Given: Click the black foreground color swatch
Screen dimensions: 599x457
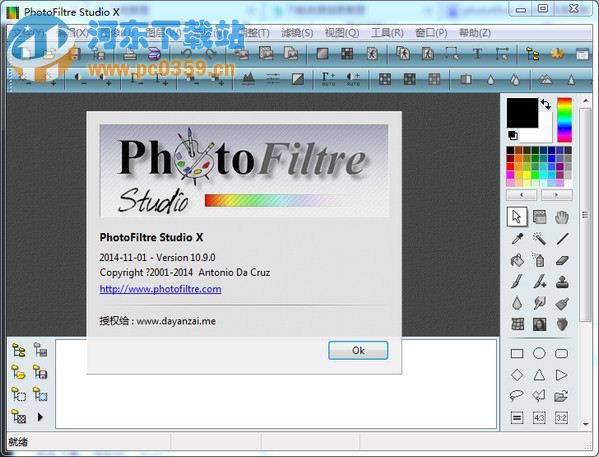Looking at the screenshot, I should (x=522, y=113).
